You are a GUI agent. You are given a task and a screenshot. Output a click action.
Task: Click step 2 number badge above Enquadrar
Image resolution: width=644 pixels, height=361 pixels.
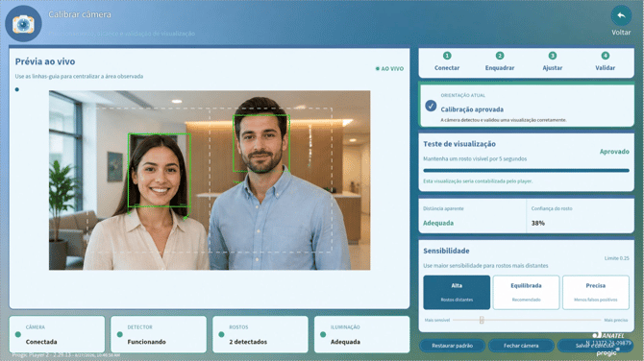[500, 56]
